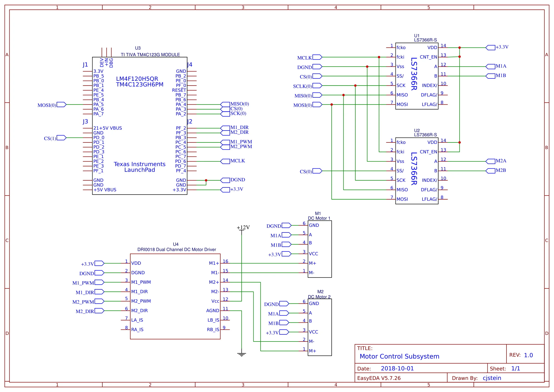Select the U1 designator above the top LS7366R-S
The width and height of the screenshot is (554, 392).
point(417,36)
